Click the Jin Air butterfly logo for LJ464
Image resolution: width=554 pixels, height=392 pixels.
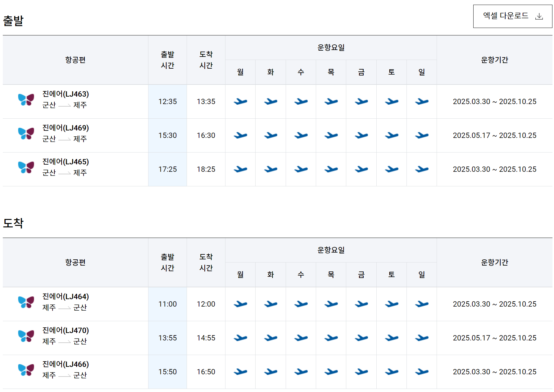tap(26, 302)
